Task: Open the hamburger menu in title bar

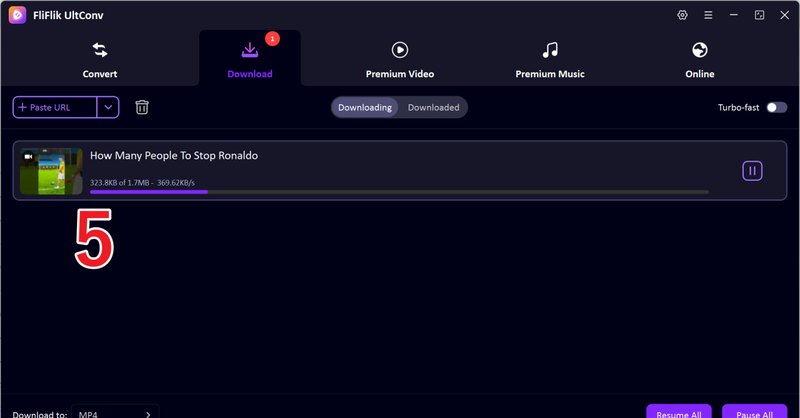Action: (x=708, y=15)
